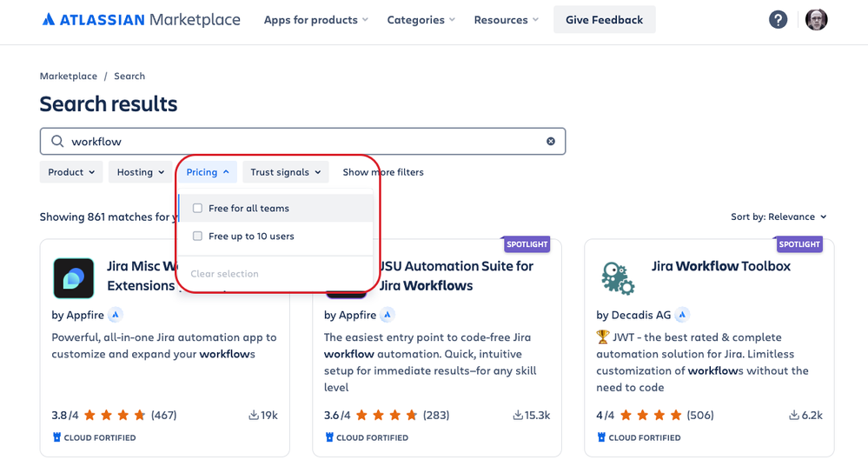Click the 19k downloads icon
The height and width of the screenshot is (460, 868).
pyautogui.click(x=254, y=415)
